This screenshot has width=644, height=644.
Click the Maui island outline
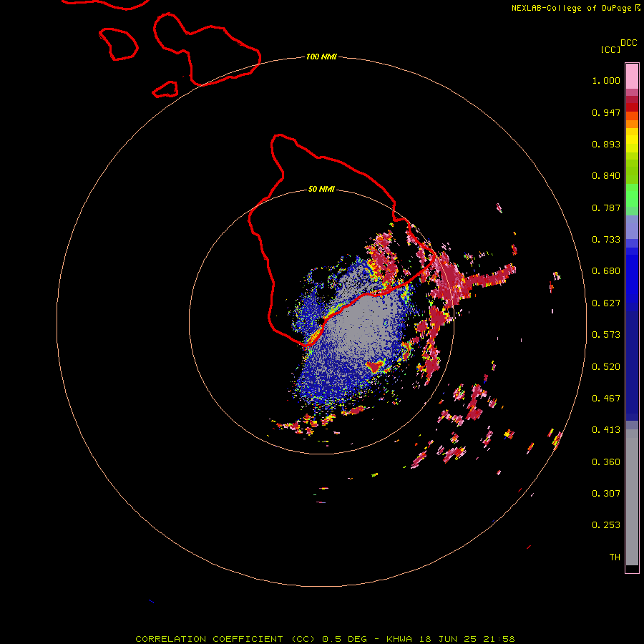click(207, 50)
